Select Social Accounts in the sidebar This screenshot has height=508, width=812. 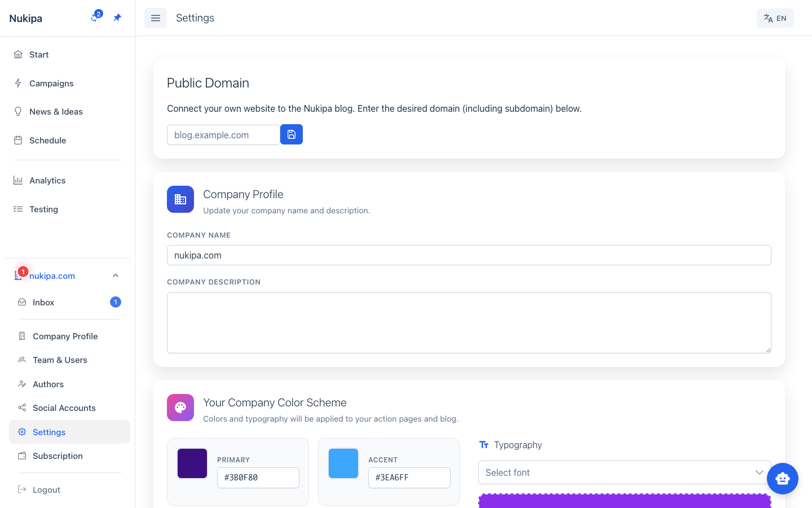pyautogui.click(x=63, y=408)
